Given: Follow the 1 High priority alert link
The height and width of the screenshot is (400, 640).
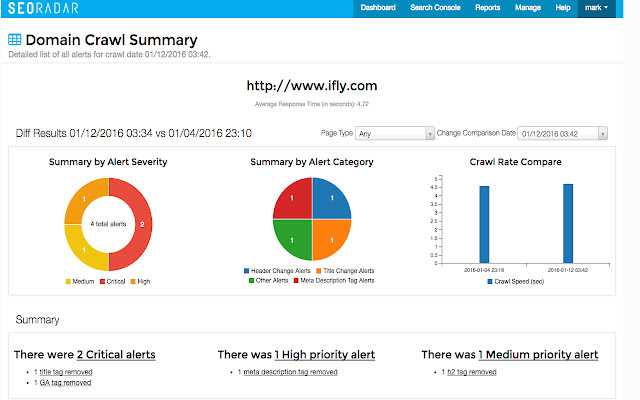Looking at the screenshot, I should (325, 355).
